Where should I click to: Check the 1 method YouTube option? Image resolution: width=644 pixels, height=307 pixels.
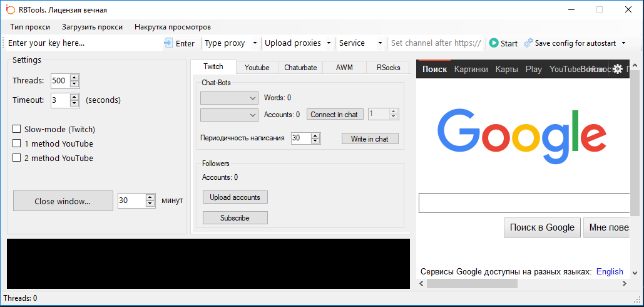[17, 143]
